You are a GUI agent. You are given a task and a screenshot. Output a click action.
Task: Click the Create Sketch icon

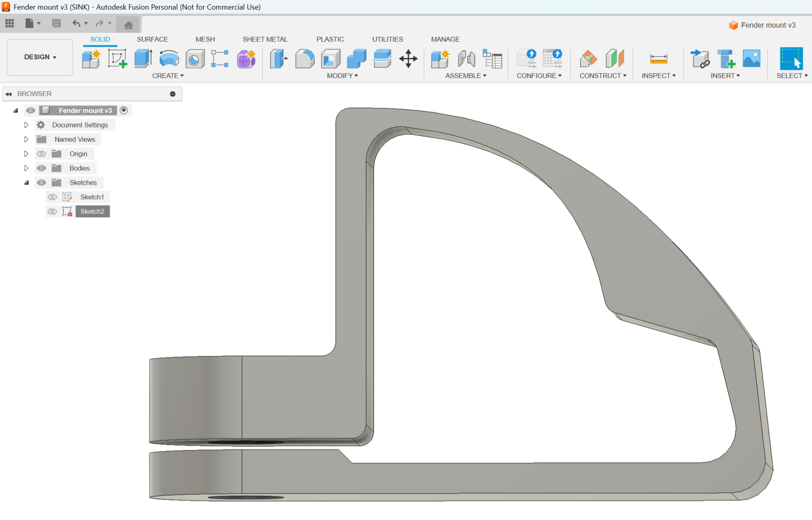click(117, 59)
